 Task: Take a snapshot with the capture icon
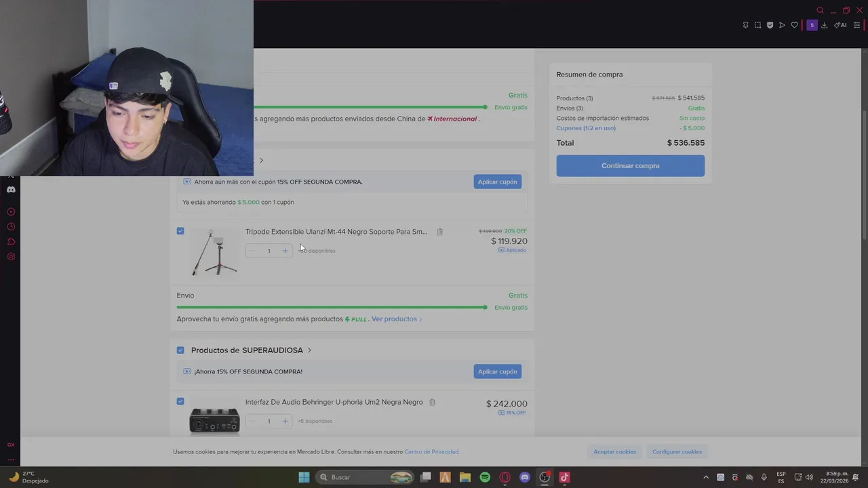[757, 25]
